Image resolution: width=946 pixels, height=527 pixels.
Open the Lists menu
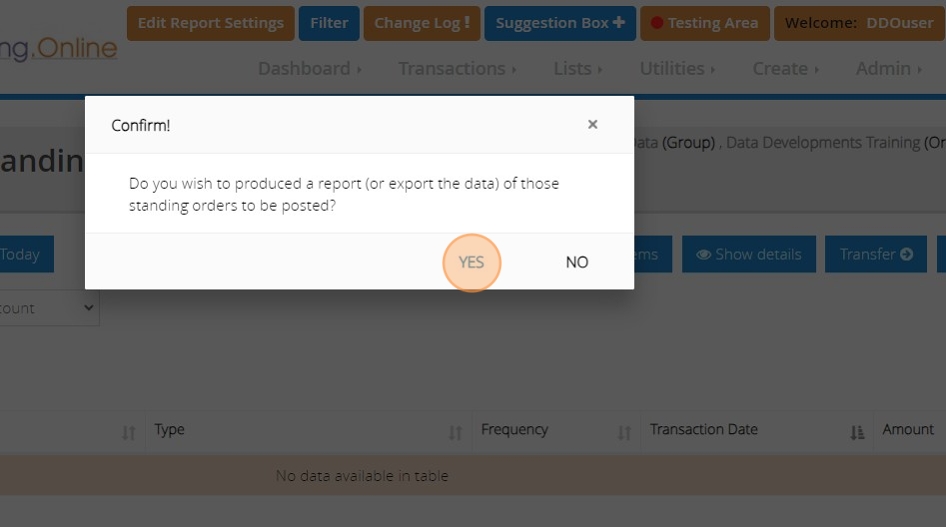point(578,68)
